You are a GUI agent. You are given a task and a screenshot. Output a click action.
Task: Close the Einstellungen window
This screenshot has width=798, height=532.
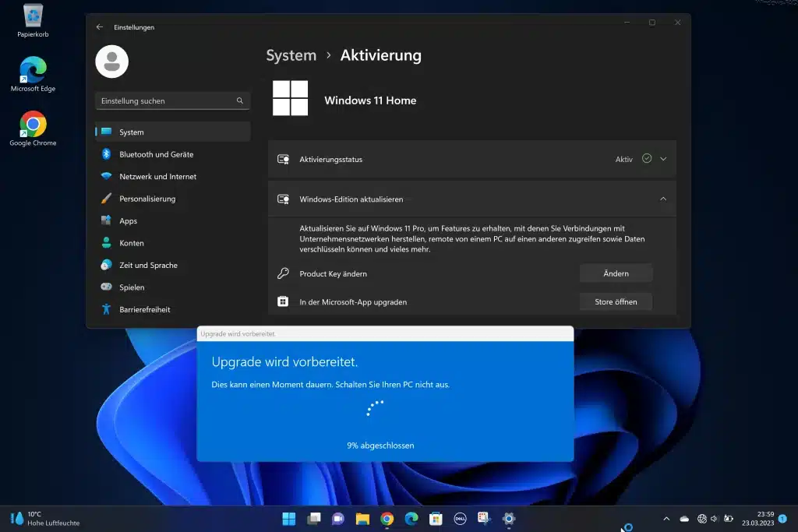tap(677, 23)
